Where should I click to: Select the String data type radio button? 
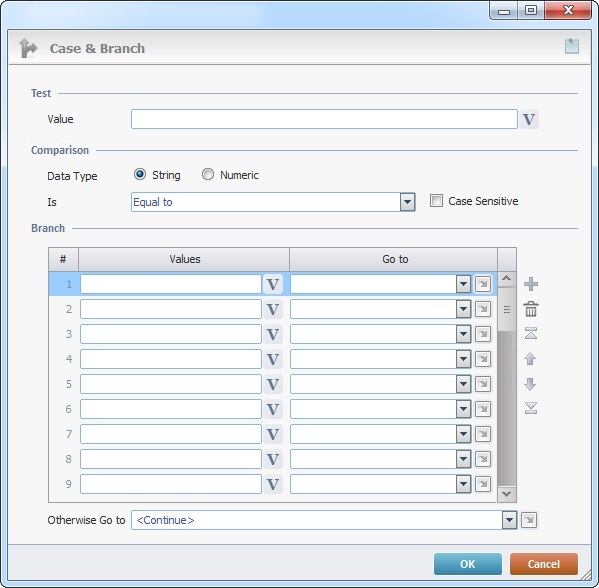(140, 174)
